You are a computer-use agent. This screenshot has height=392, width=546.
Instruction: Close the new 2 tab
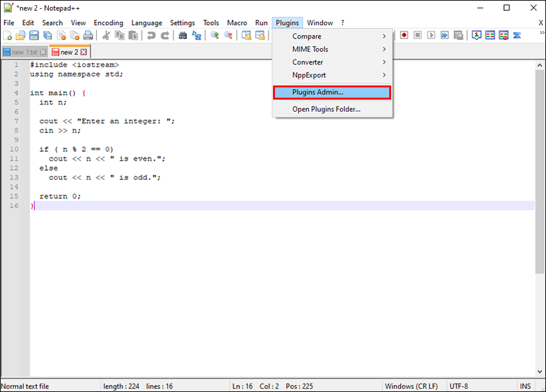coord(84,52)
